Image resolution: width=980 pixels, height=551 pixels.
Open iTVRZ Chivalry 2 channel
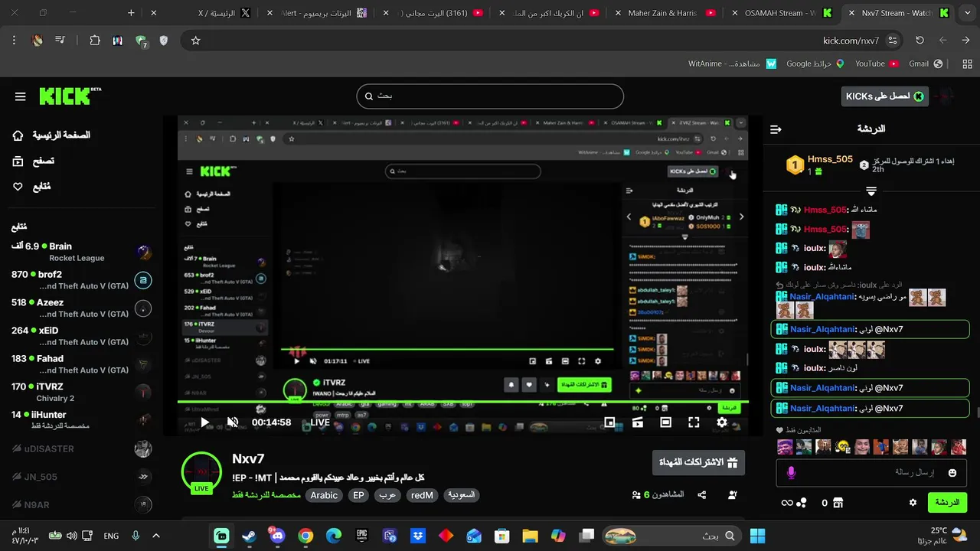pyautogui.click(x=81, y=393)
